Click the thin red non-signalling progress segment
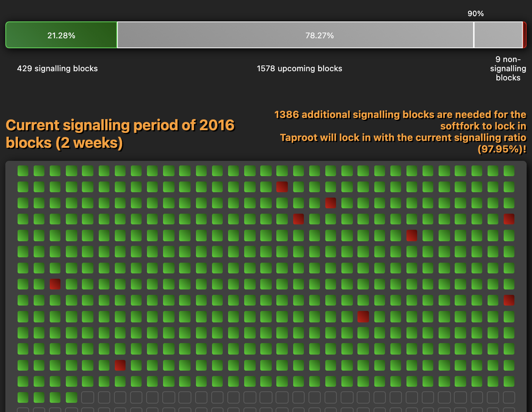This screenshot has width=532, height=412. coord(525,35)
